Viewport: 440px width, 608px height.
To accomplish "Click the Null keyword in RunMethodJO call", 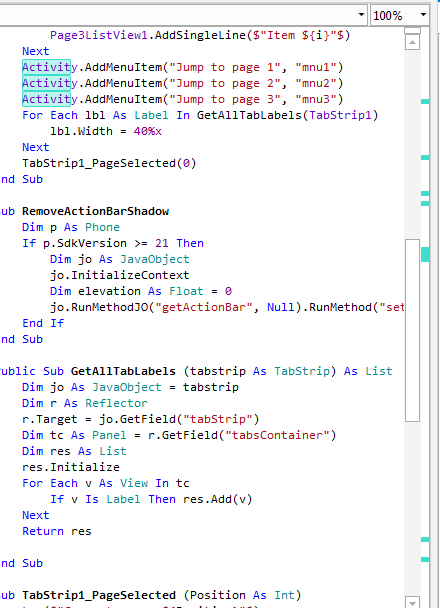I will [281, 307].
